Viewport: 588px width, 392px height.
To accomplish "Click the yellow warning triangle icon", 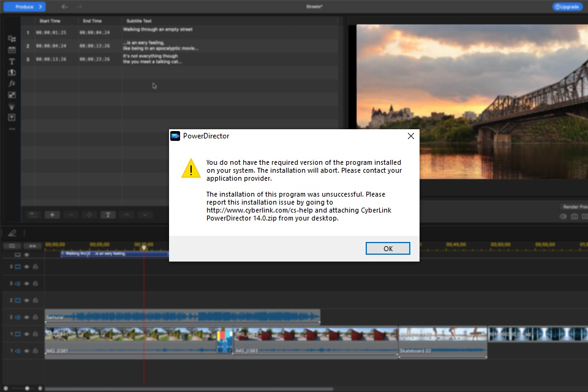I will [191, 168].
